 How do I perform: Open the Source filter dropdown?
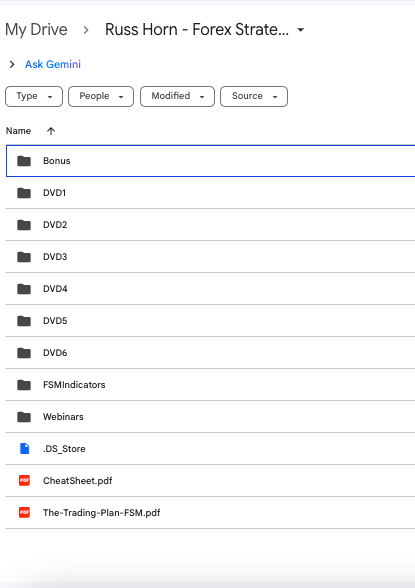tap(254, 96)
